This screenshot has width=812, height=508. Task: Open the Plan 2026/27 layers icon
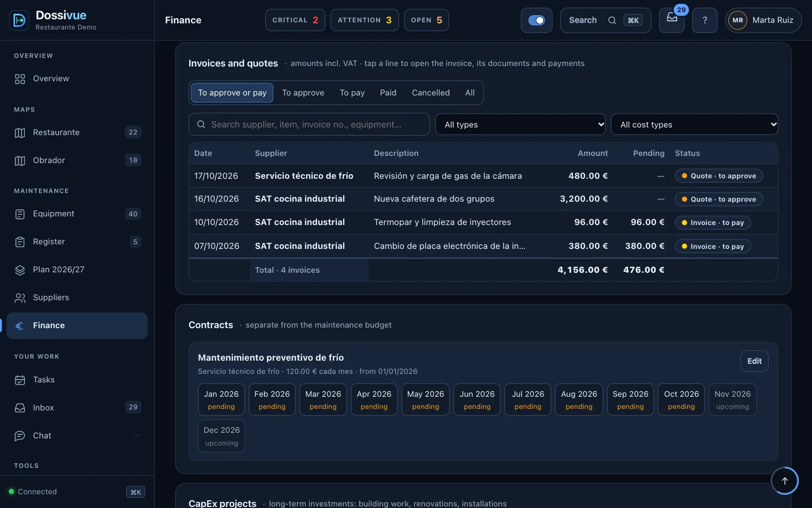pyautogui.click(x=20, y=270)
